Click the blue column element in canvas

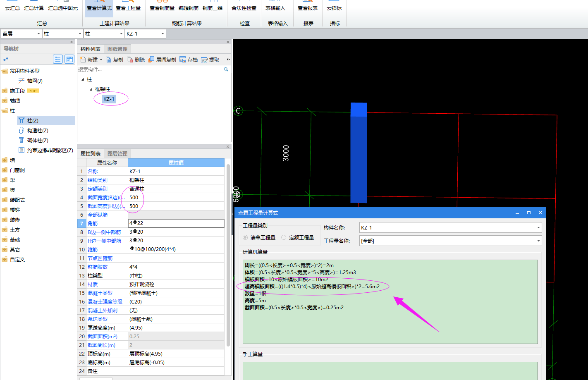(359, 153)
